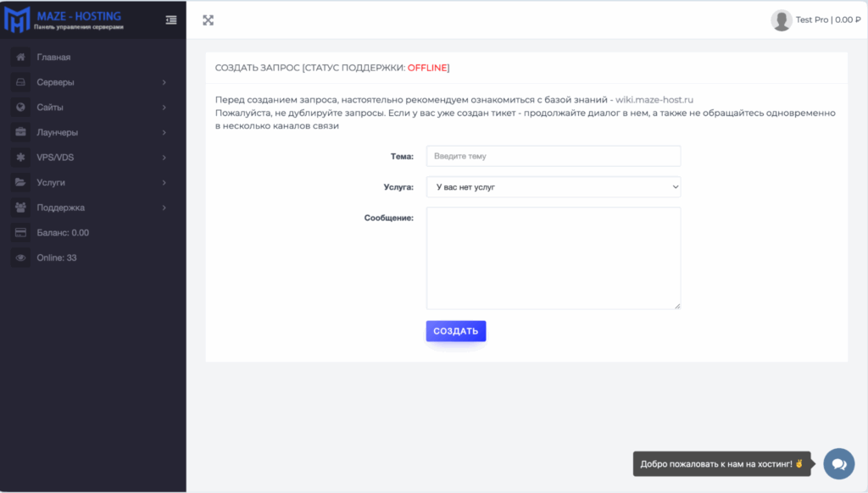The image size is (868, 493).
Task: Select the Серверы server icon
Action: (x=19, y=81)
